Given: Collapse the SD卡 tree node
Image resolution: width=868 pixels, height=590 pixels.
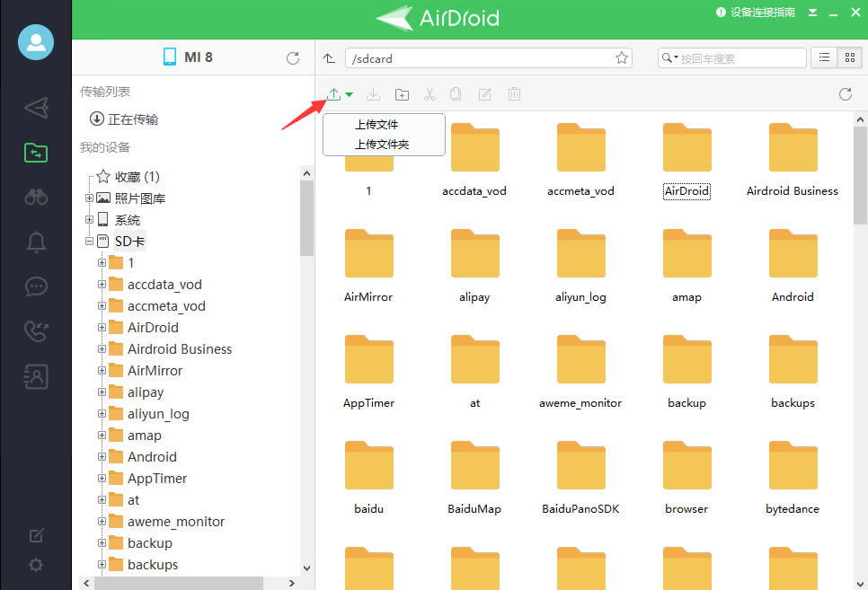Looking at the screenshot, I should coord(89,241).
